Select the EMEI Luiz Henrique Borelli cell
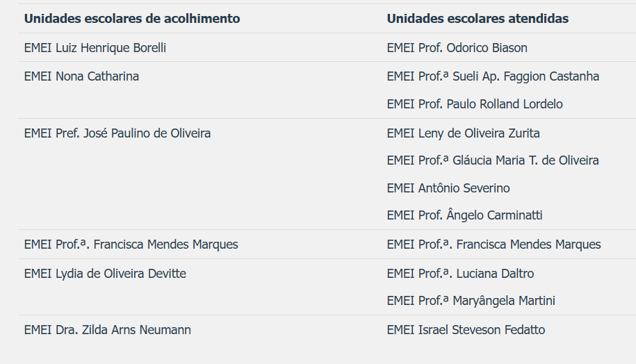This screenshot has height=364, width=636. (x=95, y=48)
